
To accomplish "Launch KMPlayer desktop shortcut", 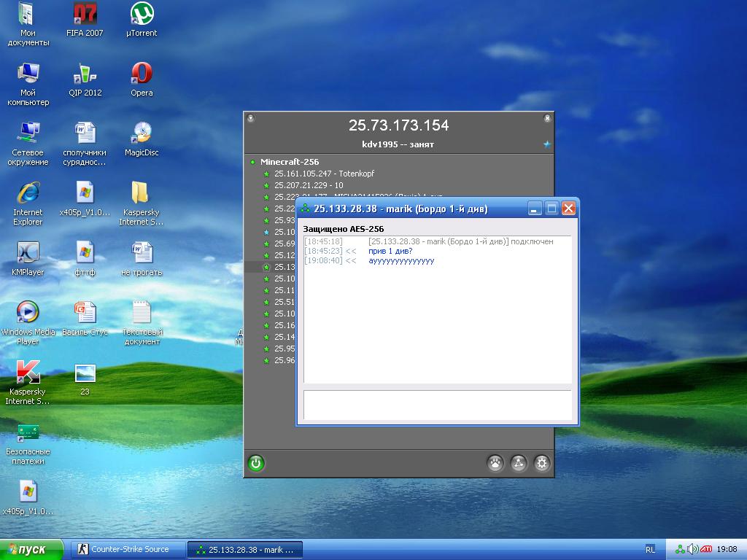I will point(28,259).
